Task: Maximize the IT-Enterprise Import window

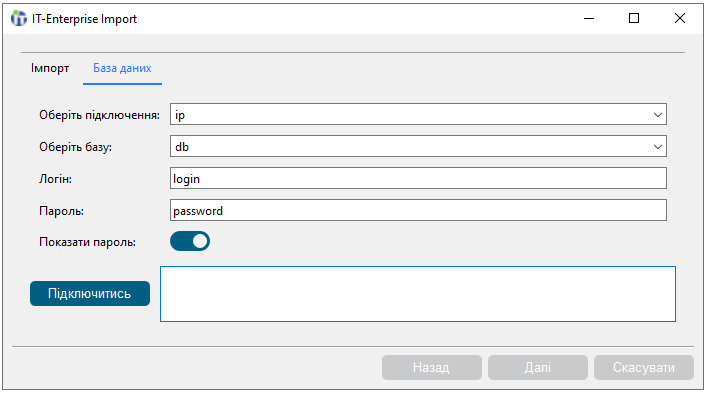Action: point(634,19)
